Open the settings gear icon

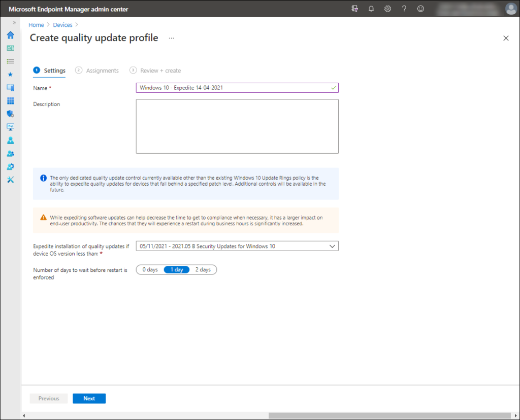click(387, 9)
